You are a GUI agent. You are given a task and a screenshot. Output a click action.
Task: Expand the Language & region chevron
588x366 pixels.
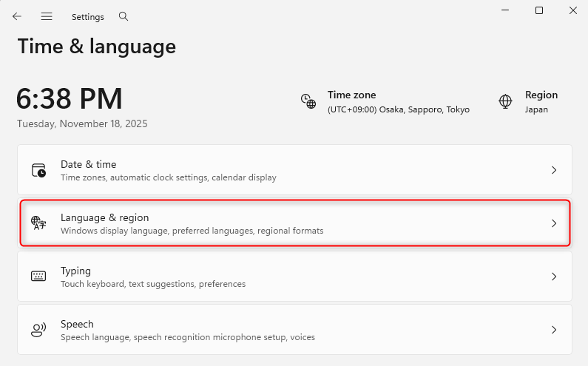pyautogui.click(x=554, y=223)
